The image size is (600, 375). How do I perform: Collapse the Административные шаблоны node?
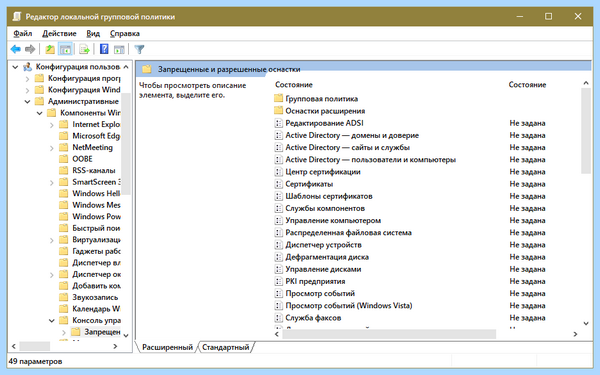[27, 102]
